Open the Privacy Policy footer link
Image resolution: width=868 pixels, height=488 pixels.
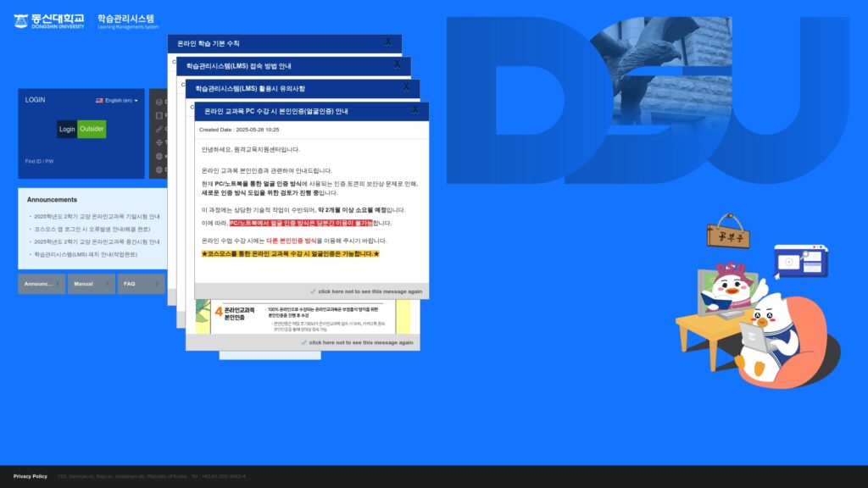click(31, 476)
